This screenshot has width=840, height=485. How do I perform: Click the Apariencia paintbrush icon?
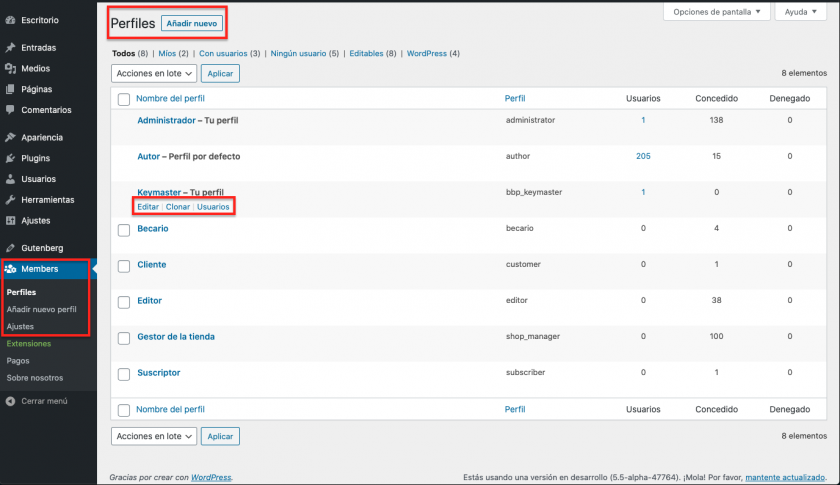10,137
